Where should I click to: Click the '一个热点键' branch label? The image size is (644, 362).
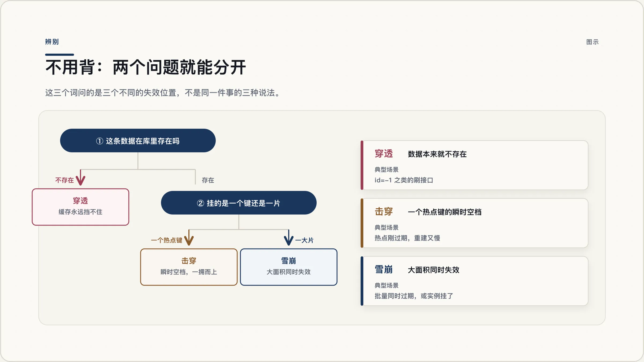[167, 240]
